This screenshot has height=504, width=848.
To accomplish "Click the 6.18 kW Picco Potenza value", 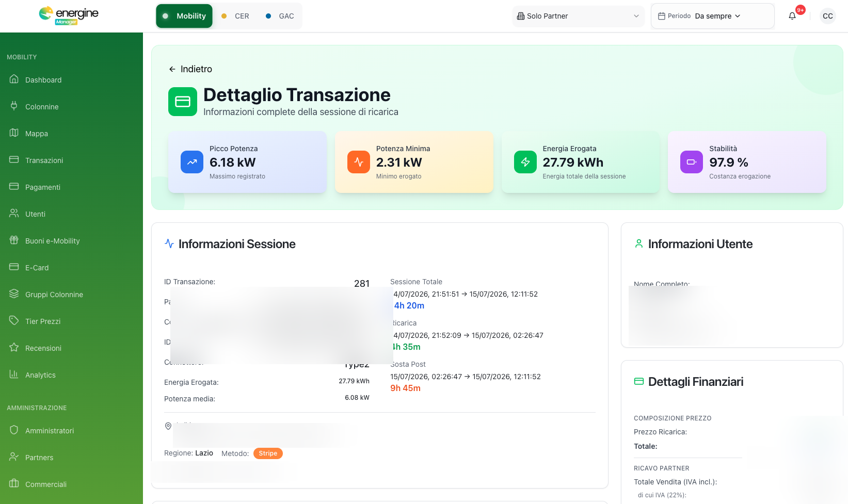I will click(232, 162).
